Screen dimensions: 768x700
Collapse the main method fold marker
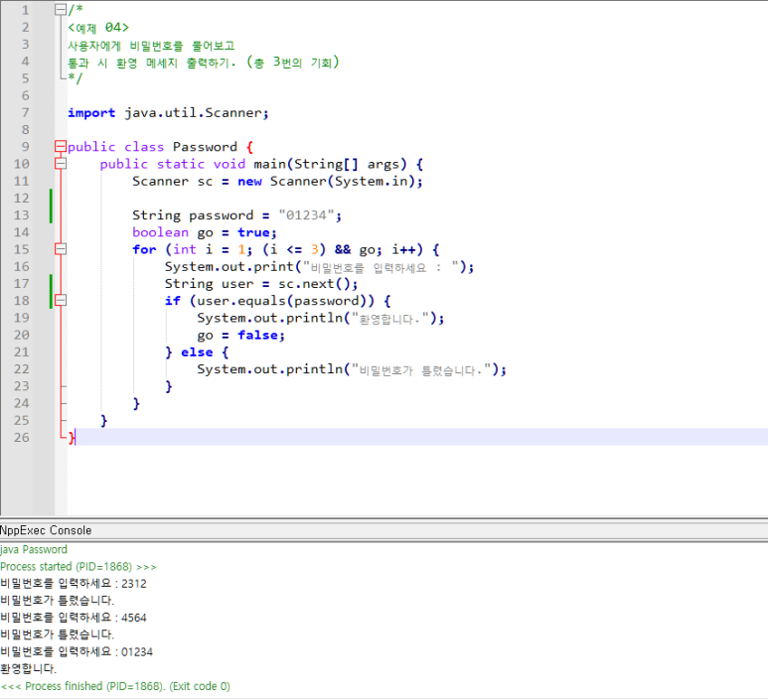click(61, 164)
